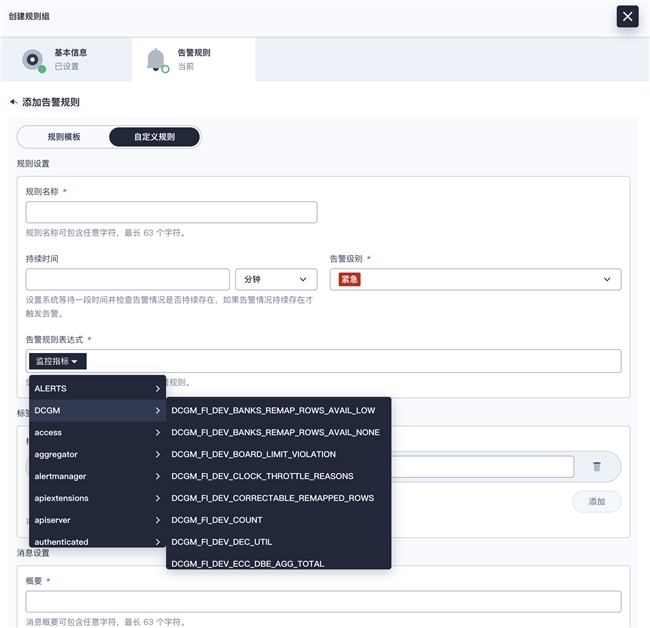
Task: Click the 基本信息 step icon
Action: coord(32,59)
